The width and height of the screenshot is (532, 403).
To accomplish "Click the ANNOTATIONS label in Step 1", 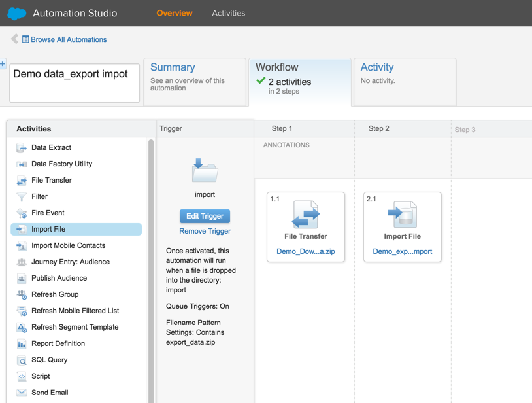I will click(286, 145).
